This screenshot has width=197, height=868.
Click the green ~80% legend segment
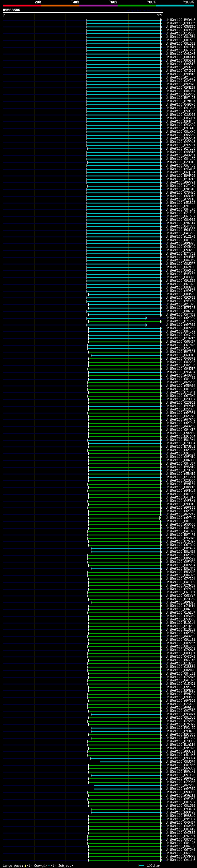(137, 6)
